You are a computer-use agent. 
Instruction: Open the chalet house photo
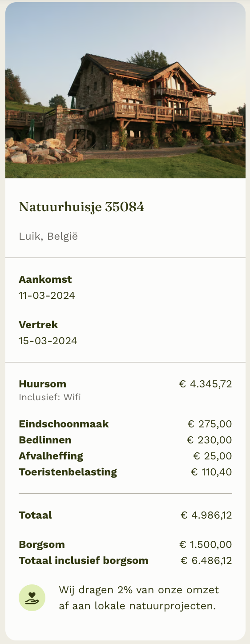[x=125, y=90]
